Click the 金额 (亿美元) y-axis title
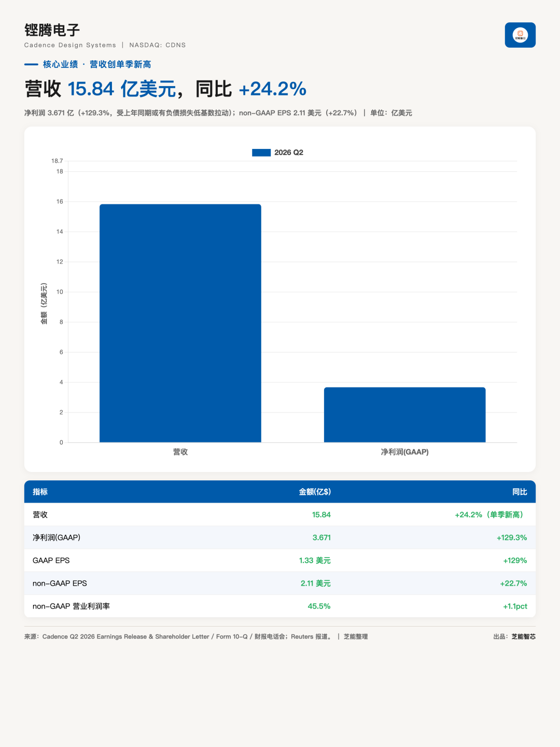The image size is (560, 747). click(44, 304)
